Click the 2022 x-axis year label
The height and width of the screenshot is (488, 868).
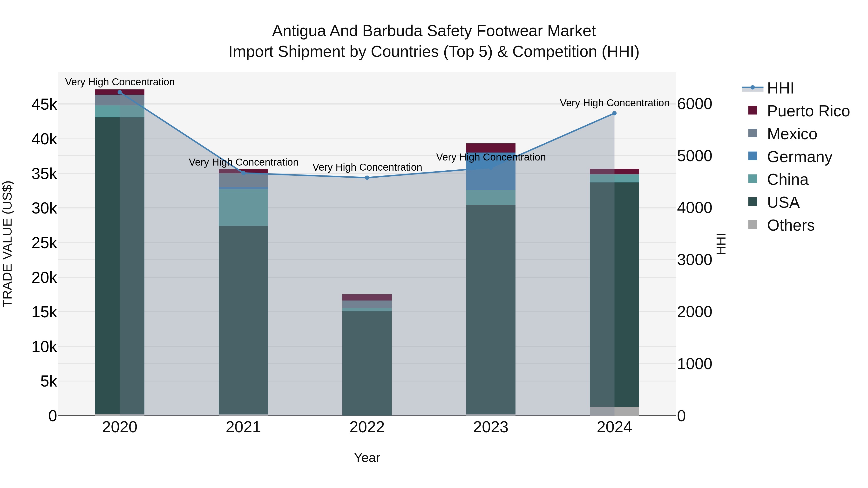click(367, 427)
